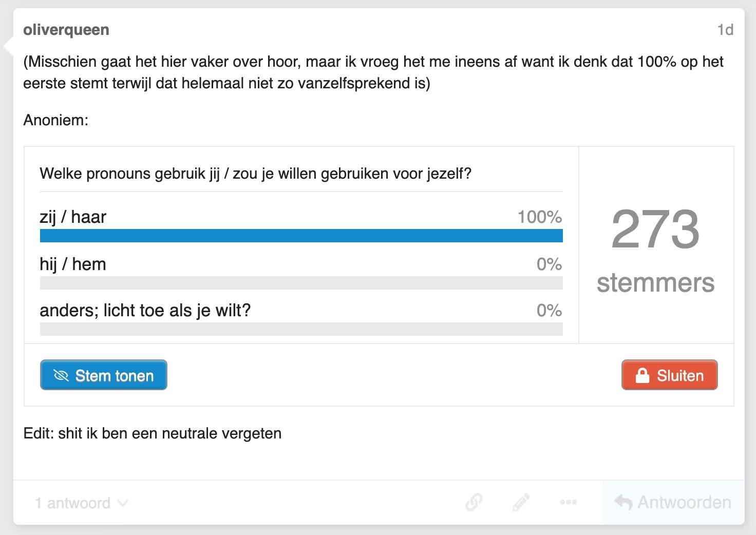756x535 pixels.
Task: Click the poll question about pronouns
Action: coord(255,174)
